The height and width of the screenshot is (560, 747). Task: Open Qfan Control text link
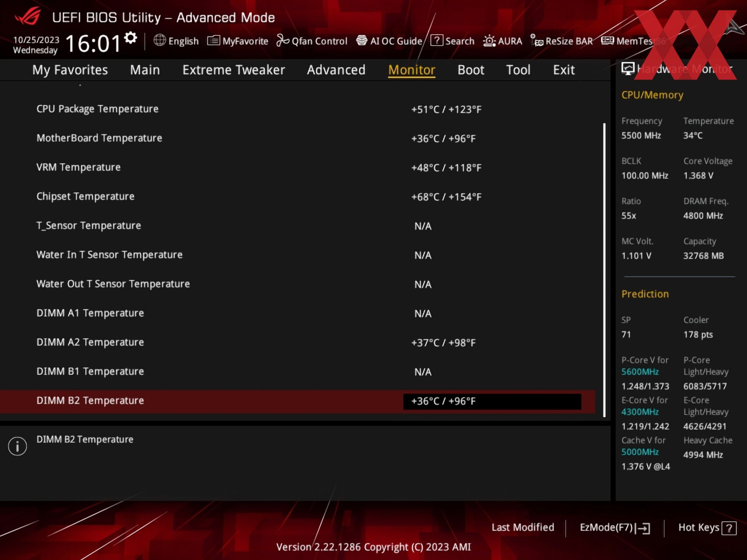(319, 41)
